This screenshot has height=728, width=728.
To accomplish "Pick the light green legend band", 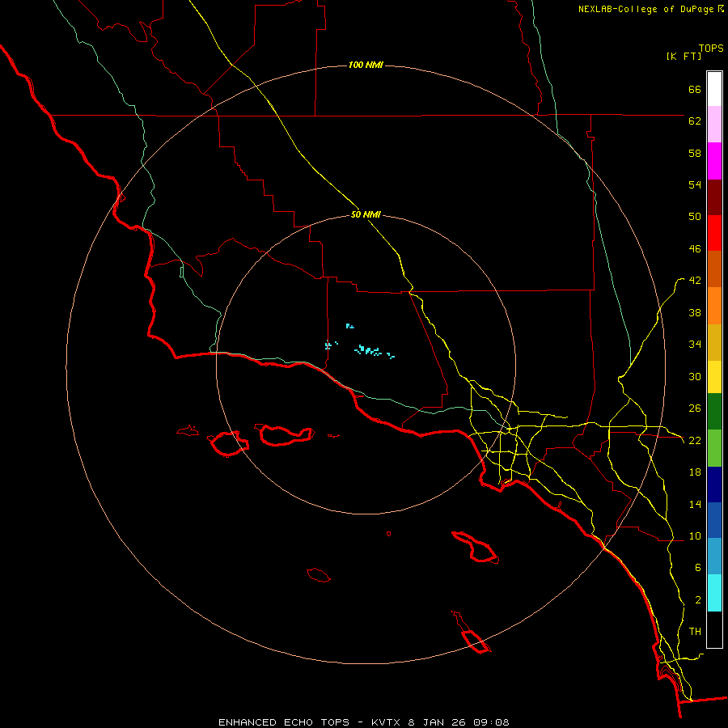I will 714,448.
